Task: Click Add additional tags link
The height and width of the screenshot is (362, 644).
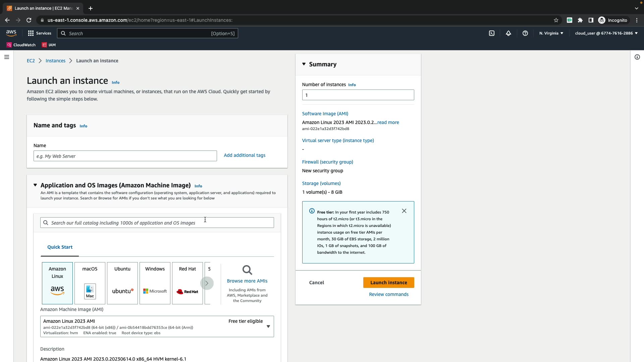Action: (x=245, y=155)
